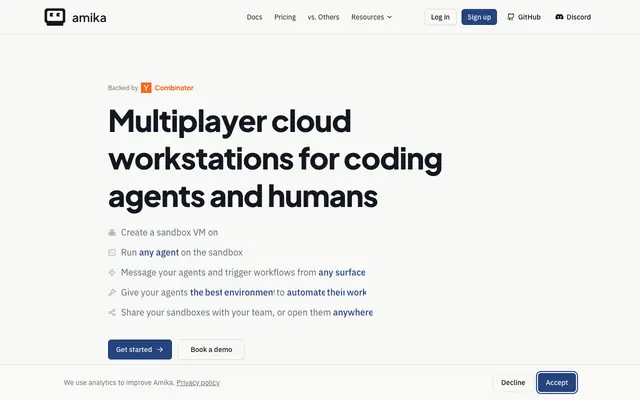Decline the analytics cookies
Image resolution: width=640 pixels, height=400 pixels.
click(x=513, y=382)
